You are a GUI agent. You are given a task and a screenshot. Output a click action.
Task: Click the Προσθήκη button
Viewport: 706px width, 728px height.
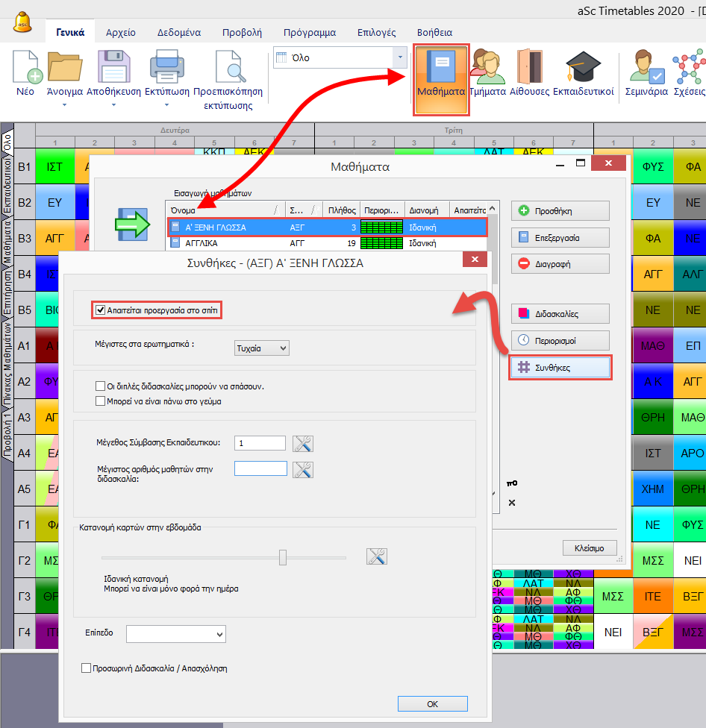click(x=560, y=211)
